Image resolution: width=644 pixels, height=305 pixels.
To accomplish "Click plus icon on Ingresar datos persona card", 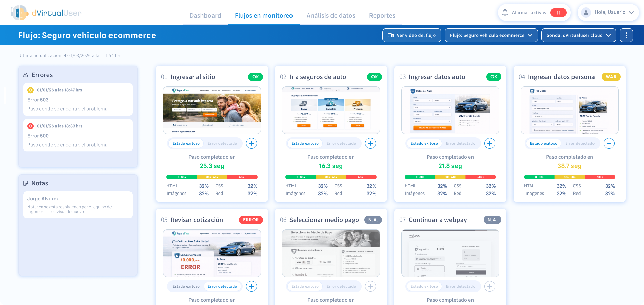I will 609,143.
